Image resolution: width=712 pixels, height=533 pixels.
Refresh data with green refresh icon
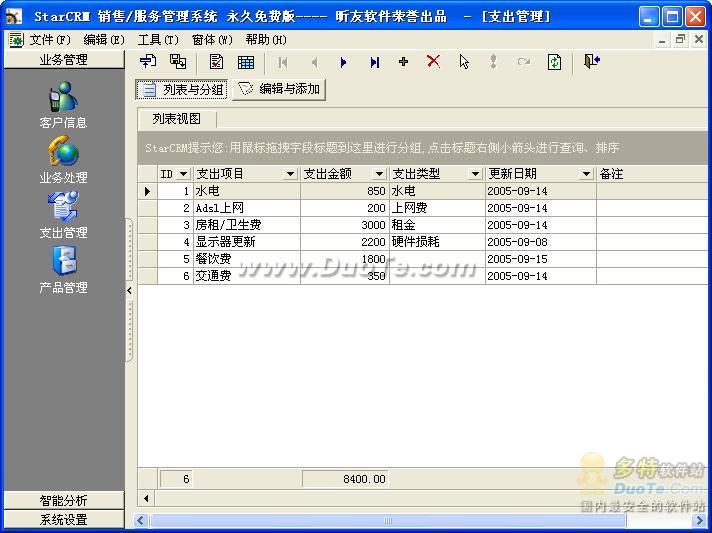click(x=554, y=61)
